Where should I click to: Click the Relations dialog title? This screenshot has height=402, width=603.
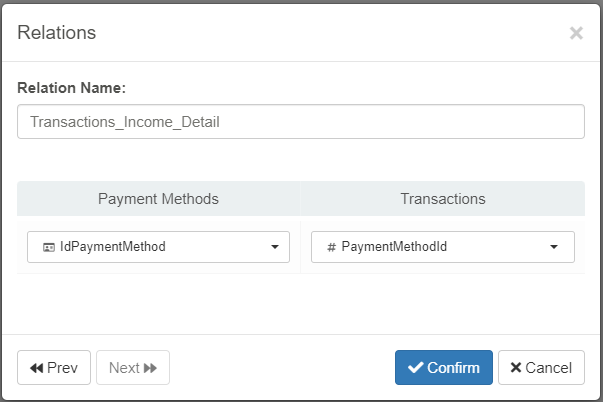point(57,32)
